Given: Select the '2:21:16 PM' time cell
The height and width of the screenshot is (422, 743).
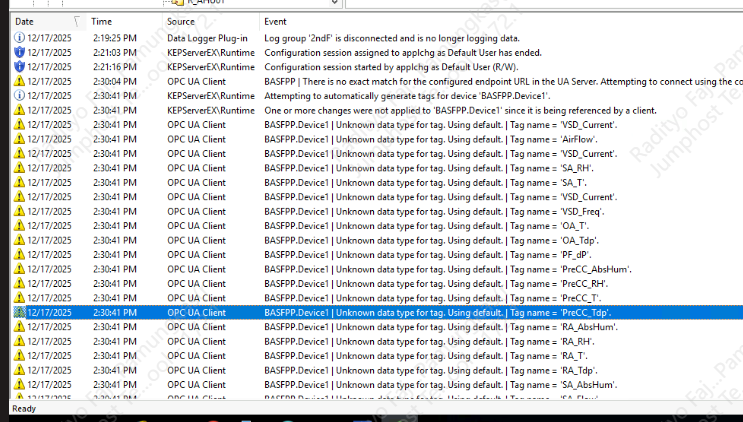Looking at the screenshot, I should 115,67.
